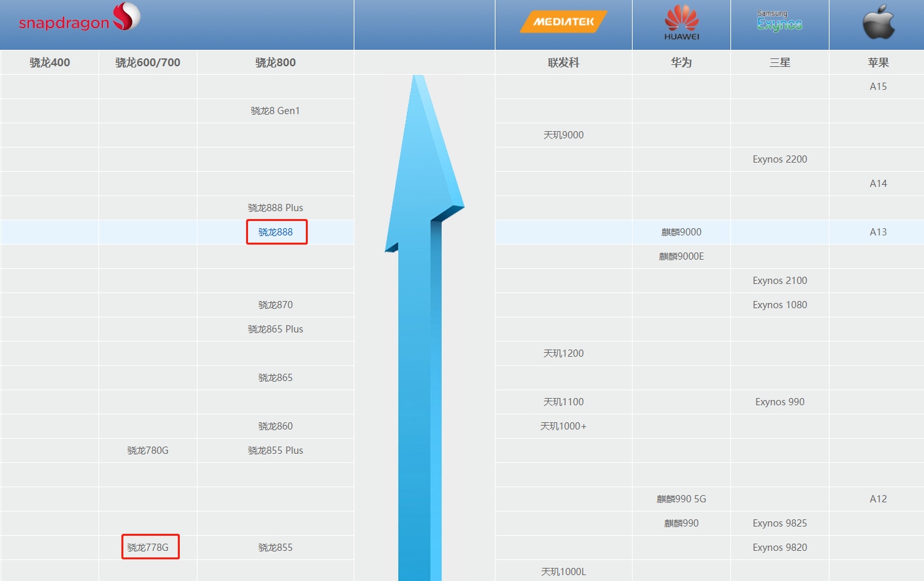This screenshot has width=924, height=581.
Task: Click the A14 cell
Action: [878, 184]
